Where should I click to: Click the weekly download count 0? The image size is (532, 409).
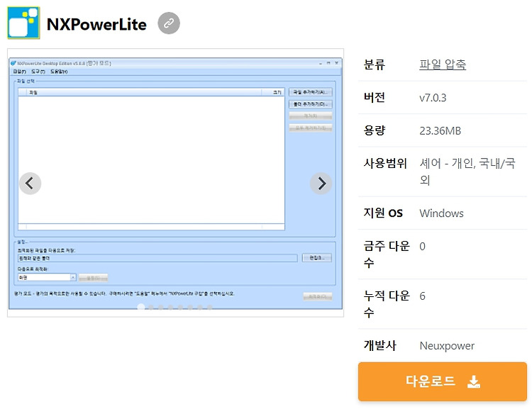click(x=422, y=246)
